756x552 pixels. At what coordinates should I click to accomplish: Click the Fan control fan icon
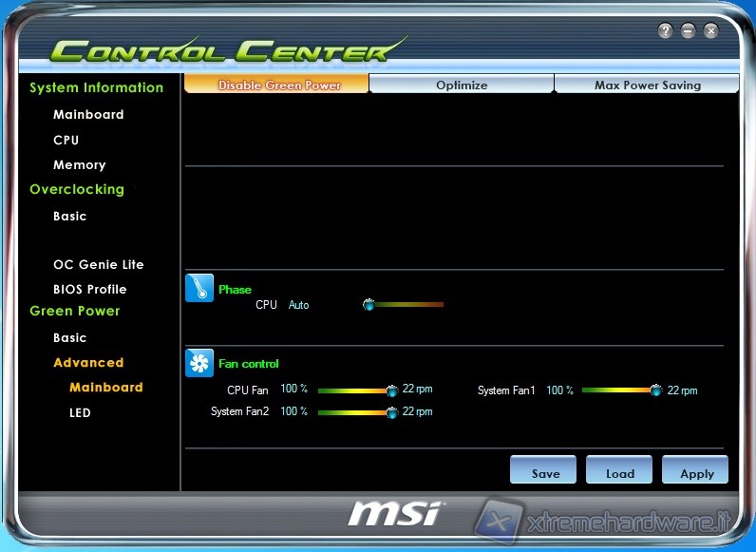199,363
